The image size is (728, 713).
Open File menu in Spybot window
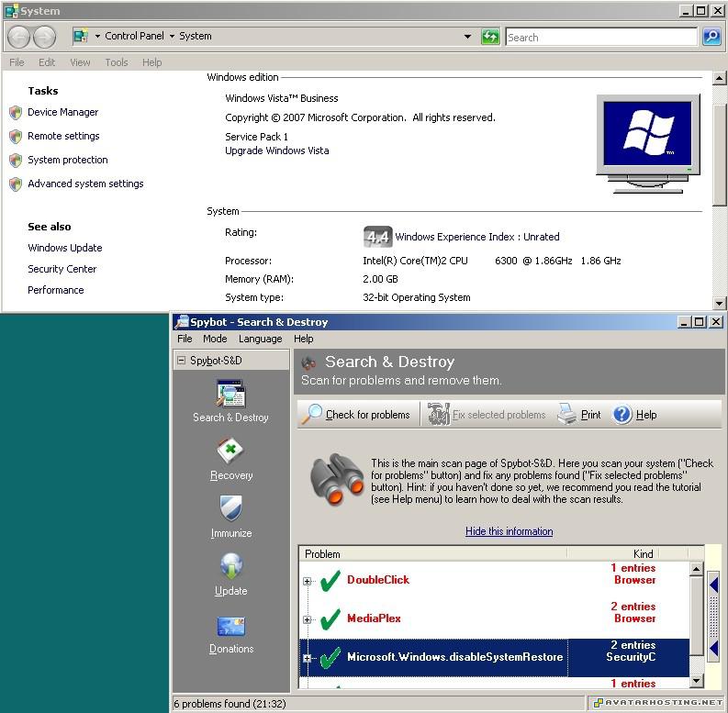click(185, 339)
